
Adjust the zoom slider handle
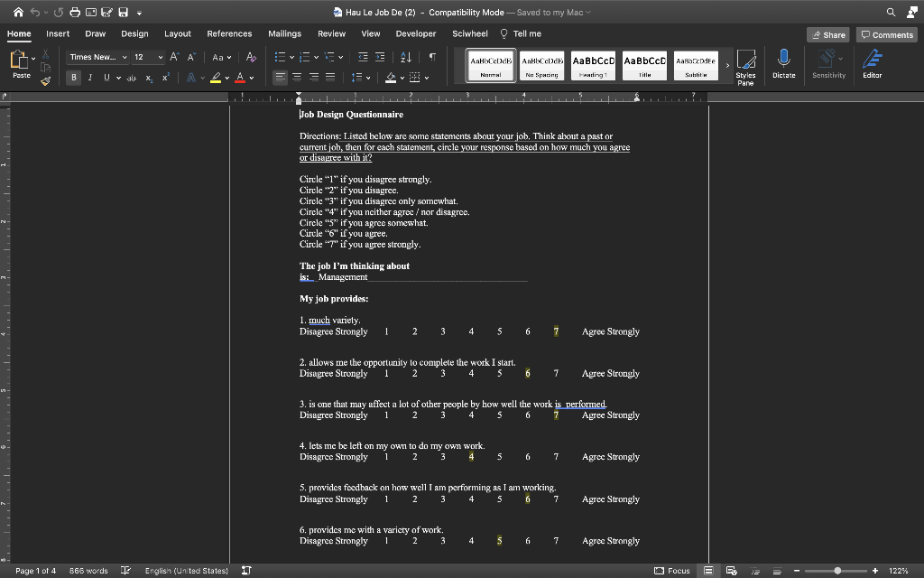(837, 571)
